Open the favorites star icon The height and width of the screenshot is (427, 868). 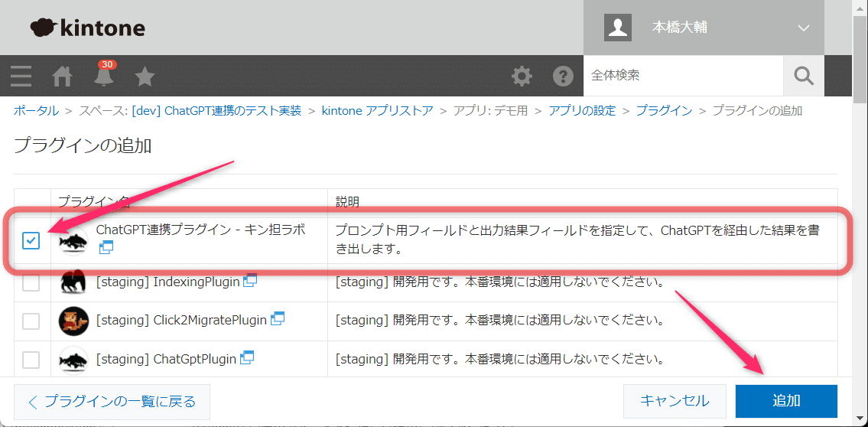pos(145,77)
